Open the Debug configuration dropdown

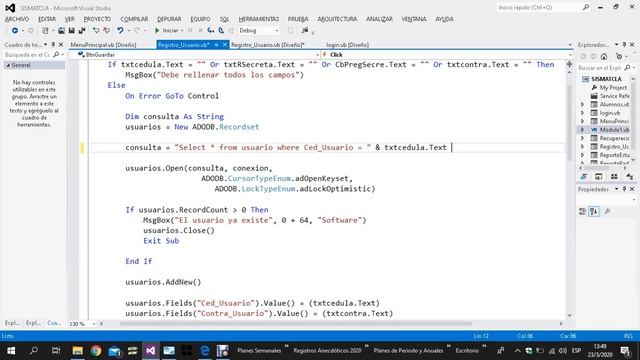pos(259,31)
